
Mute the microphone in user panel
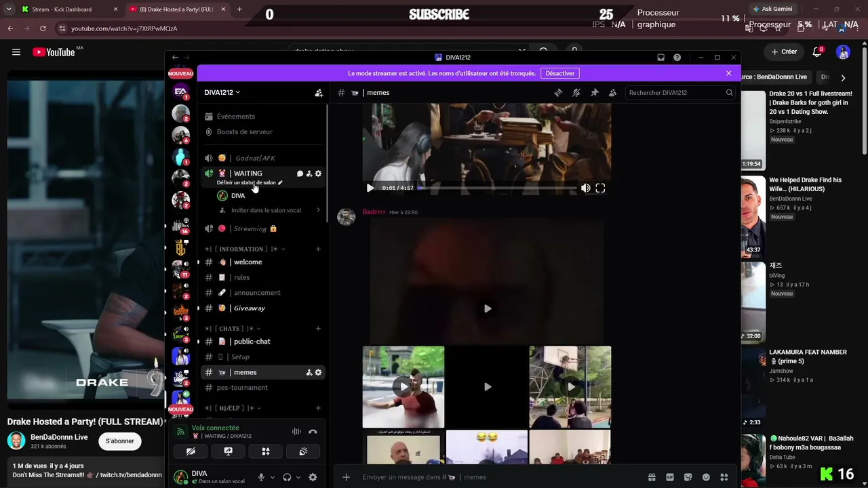(261, 477)
